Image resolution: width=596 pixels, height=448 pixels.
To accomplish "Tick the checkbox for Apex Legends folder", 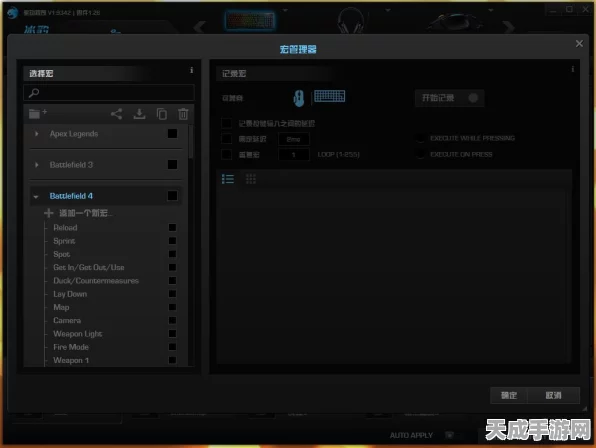I will pyautogui.click(x=173, y=133).
